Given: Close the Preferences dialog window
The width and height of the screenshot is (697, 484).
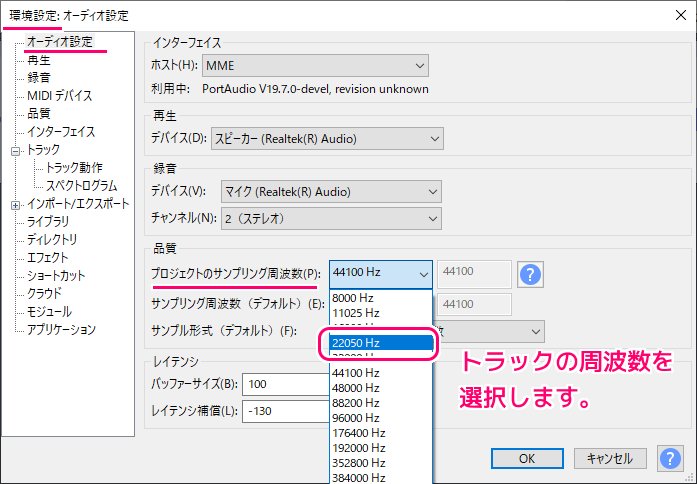Looking at the screenshot, I should [674, 16].
